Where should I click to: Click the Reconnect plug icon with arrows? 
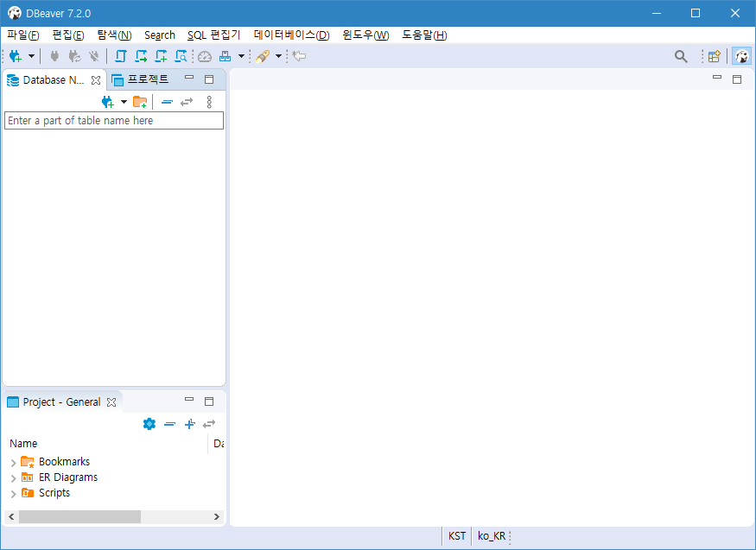click(74, 56)
